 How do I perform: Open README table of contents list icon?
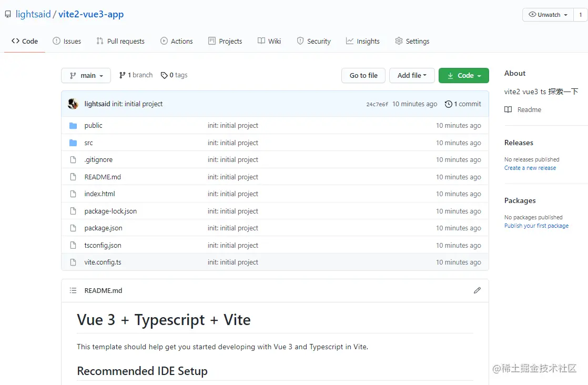click(x=73, y=290)
